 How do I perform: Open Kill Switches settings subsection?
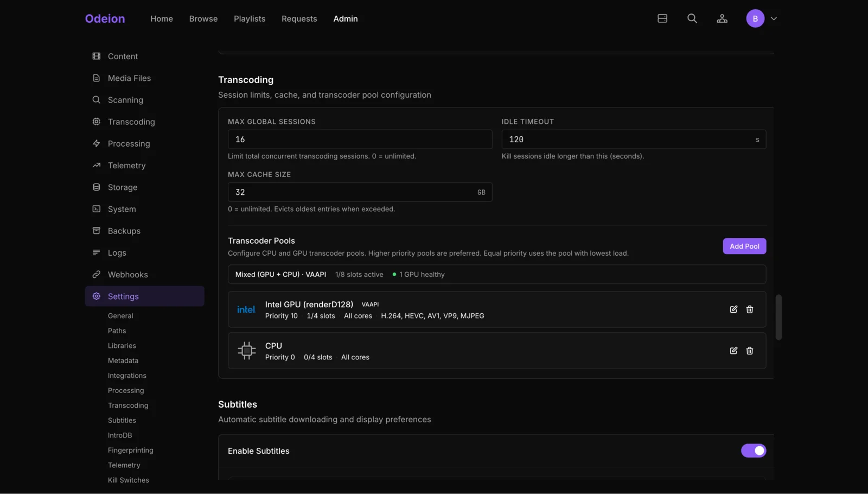pos(128,480)
